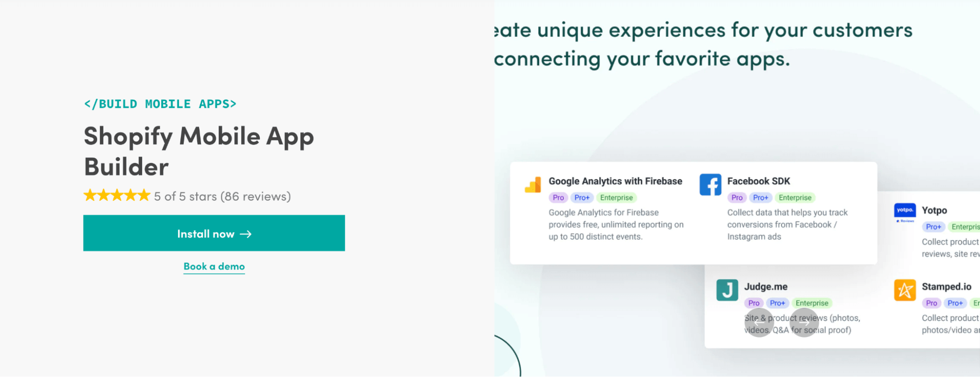Go to previous slide with left arrow

pos(759,323)
